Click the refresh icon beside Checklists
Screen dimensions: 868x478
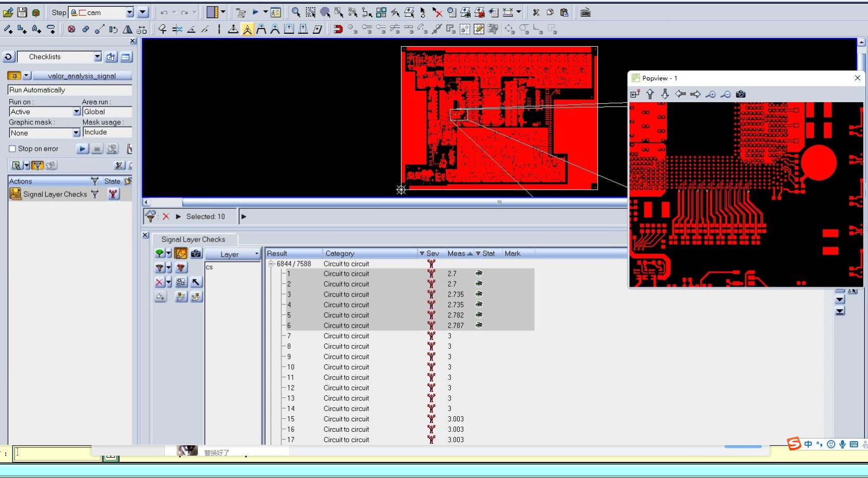coord(8,57)
